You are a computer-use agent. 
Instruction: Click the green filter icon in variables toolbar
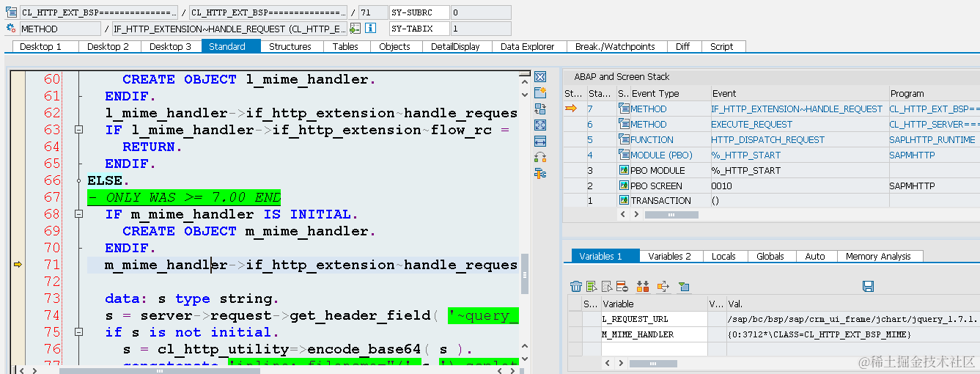pos(683,286)
